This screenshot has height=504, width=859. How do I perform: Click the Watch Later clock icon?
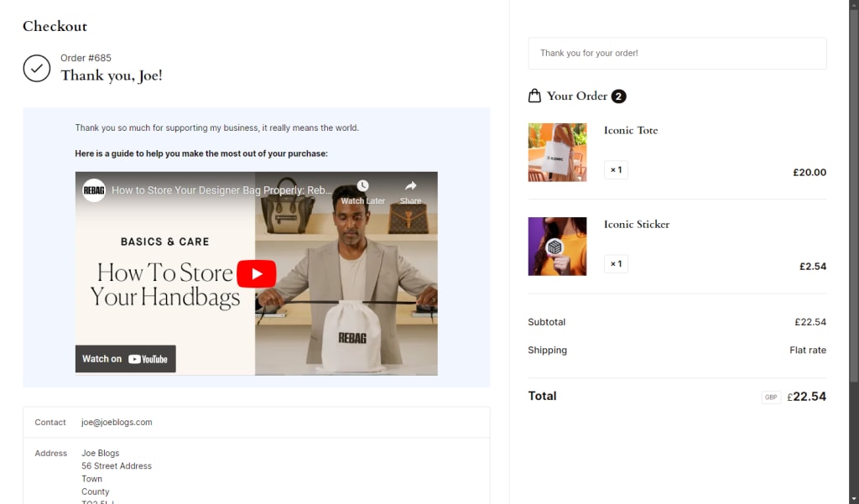[x=362, y=185]
